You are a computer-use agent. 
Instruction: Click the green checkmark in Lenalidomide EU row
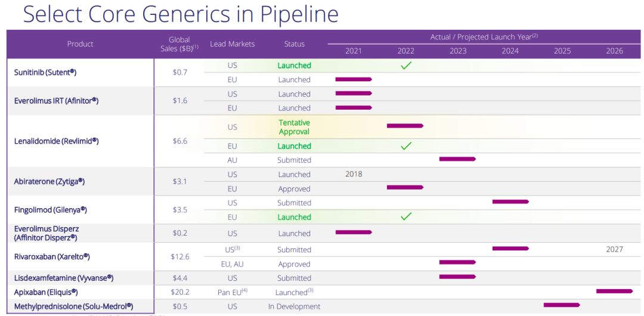(406, 145)
